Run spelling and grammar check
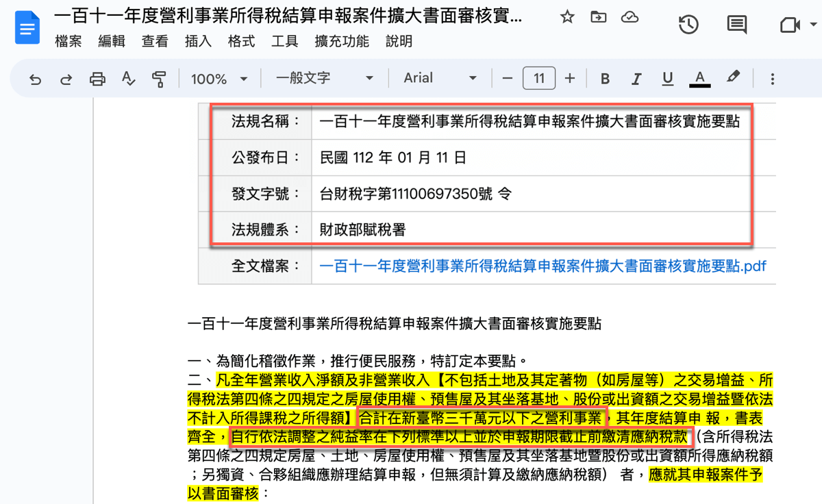Viewport: 822px width, 504px height. click(128, 79)
